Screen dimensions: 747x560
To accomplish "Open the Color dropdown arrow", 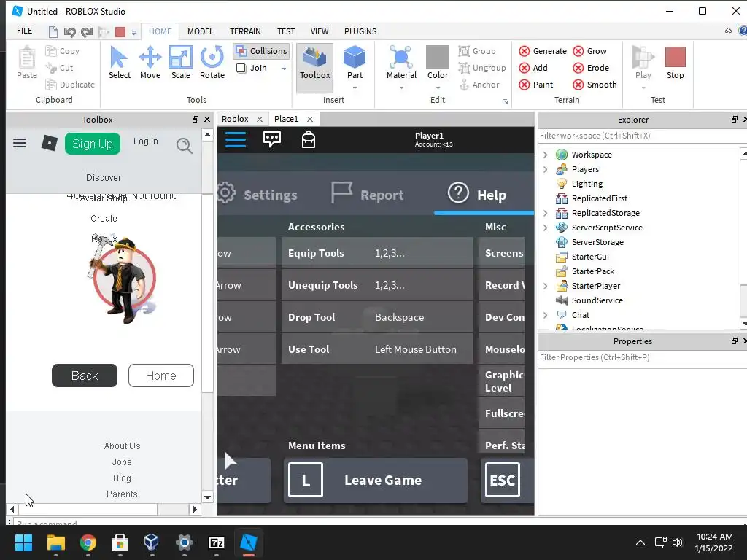I will (438, 87).
